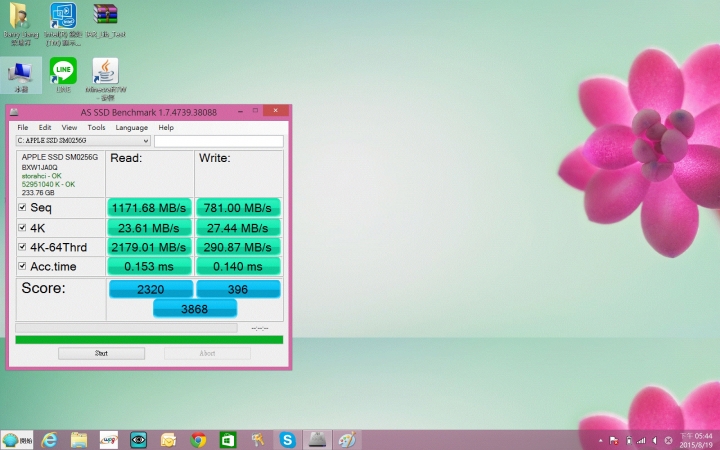This screenshot has height=450, width=720.
Task: Click the green progress bar
Action: pyautogui.click(x=149, y=340)
